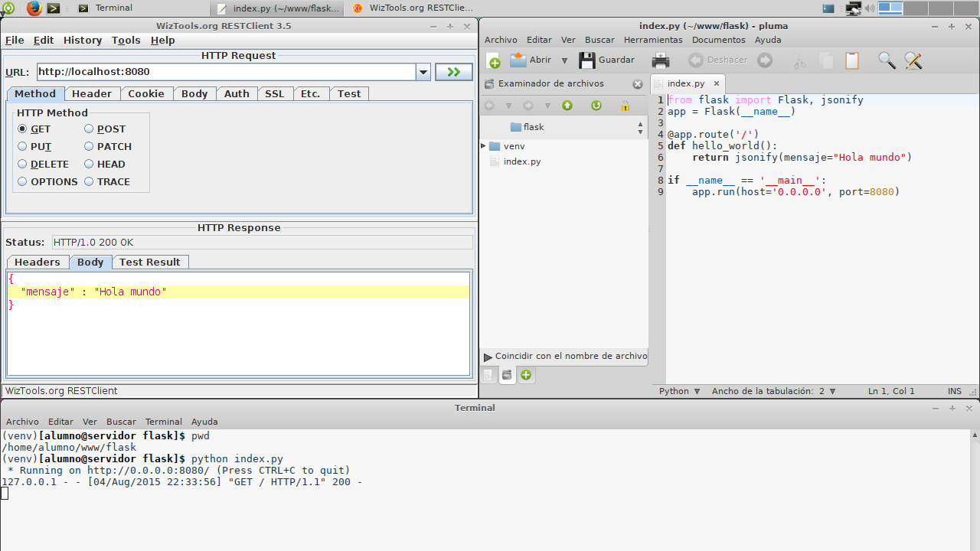980x551 pixels.
Task: Refresh the file browser view
Action: [x=596, y=106]
